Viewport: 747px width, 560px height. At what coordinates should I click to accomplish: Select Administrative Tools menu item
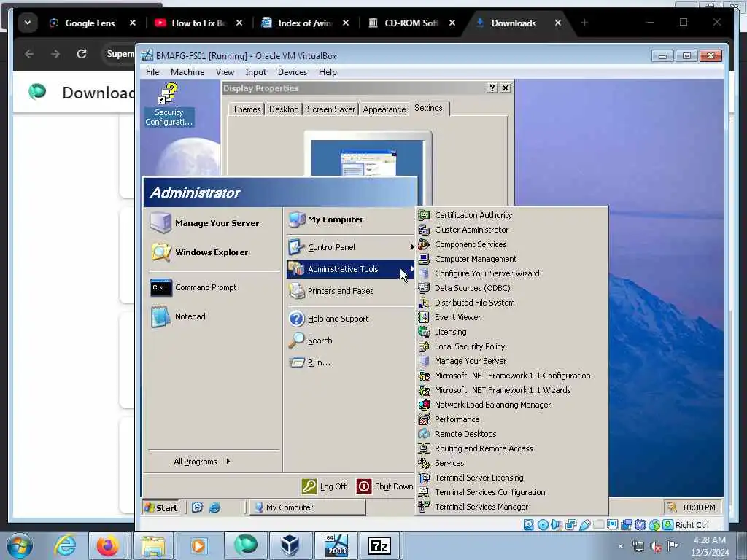pyautogui.click(x=351, y=269)
